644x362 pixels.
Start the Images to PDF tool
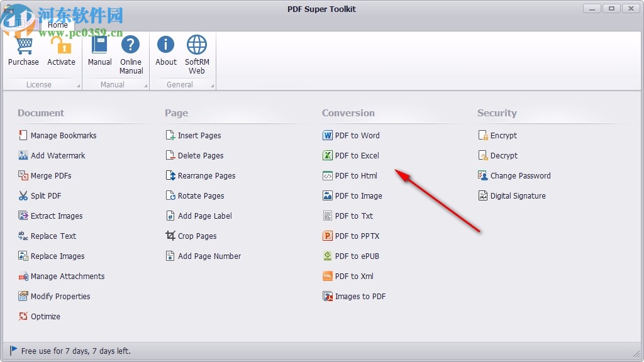coord(359,296)
